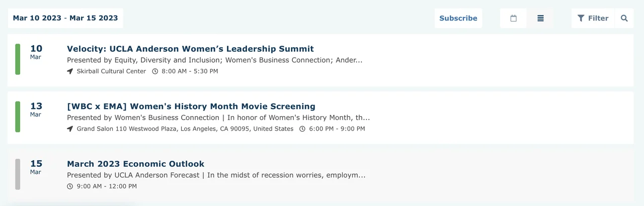Click gray color bar on Mar 15 event
This screenshot has height=206, width=644.
click(18, 174)
